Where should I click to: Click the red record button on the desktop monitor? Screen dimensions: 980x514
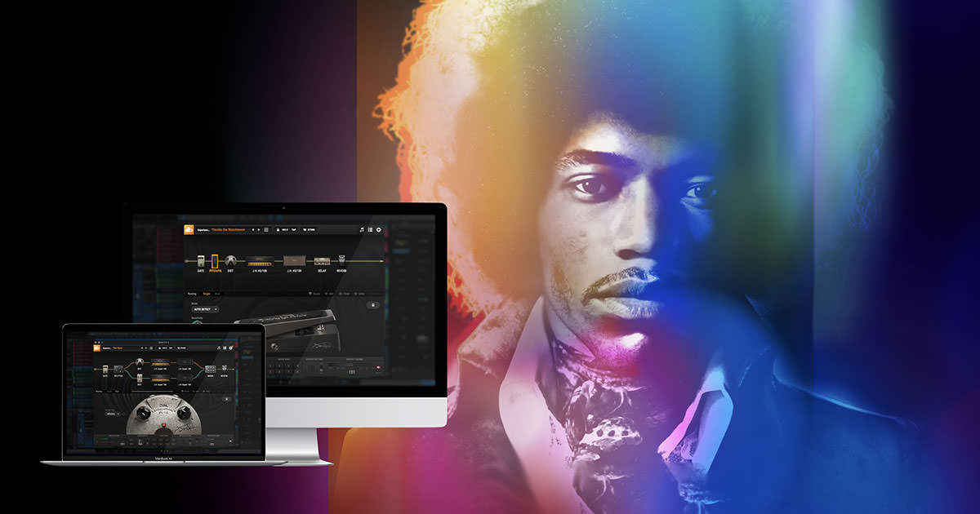[378, 368]
